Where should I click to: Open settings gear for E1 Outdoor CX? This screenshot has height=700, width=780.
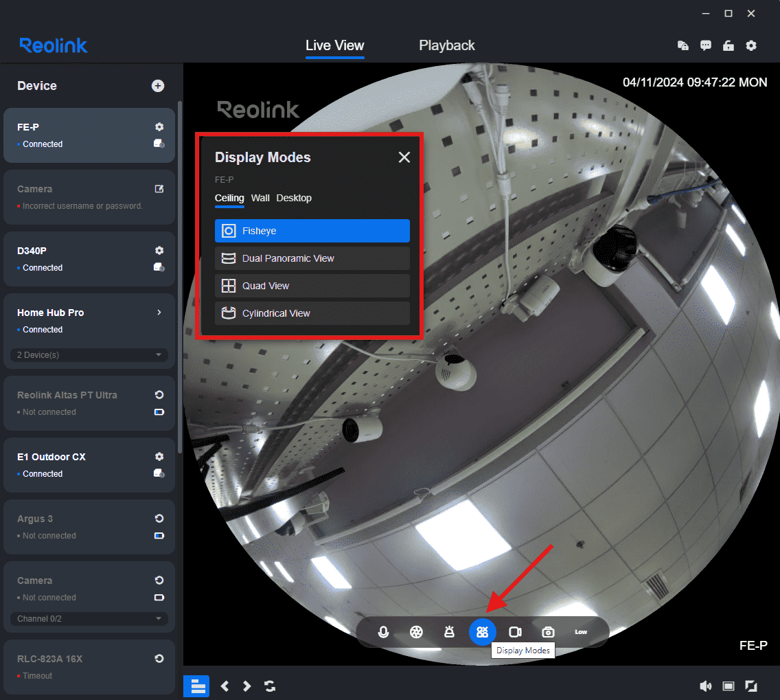[x=159, y=456]
